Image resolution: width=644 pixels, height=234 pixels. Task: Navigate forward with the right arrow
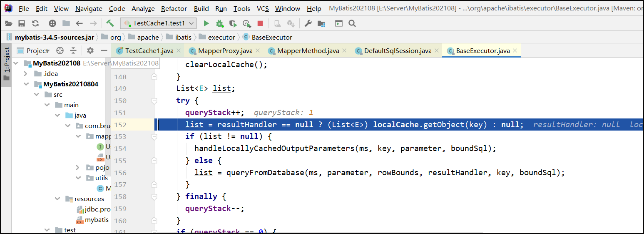(93, 23)
